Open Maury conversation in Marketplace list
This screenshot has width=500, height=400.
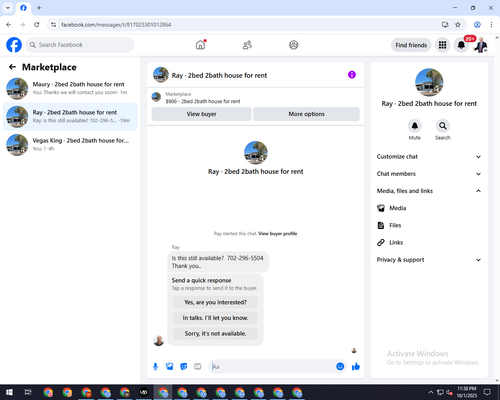point(70,89)
